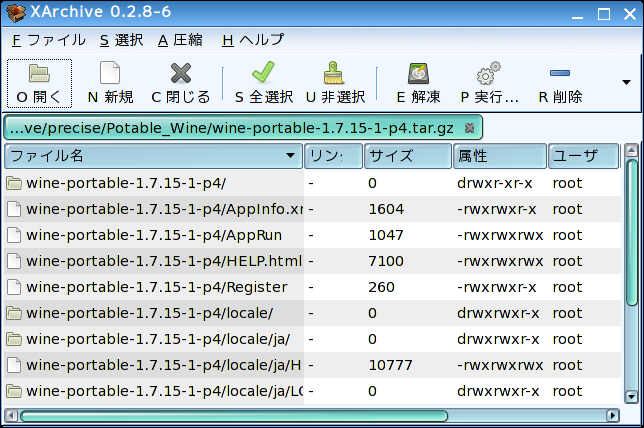Select the locale/ja/H file row

pyautogui.click(x=312, y=365)
